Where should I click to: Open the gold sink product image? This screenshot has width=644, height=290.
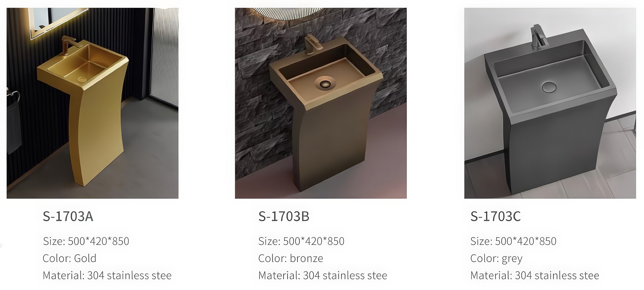pos(92,103)
